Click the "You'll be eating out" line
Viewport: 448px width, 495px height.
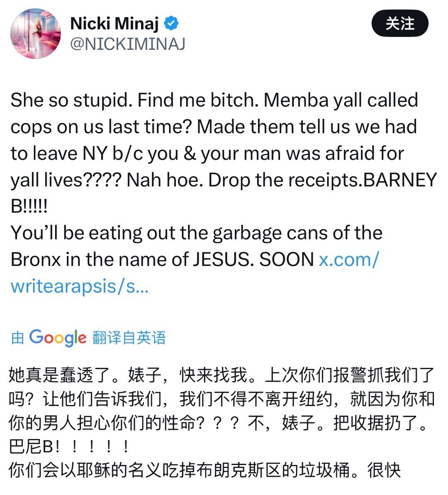[196, 233]
